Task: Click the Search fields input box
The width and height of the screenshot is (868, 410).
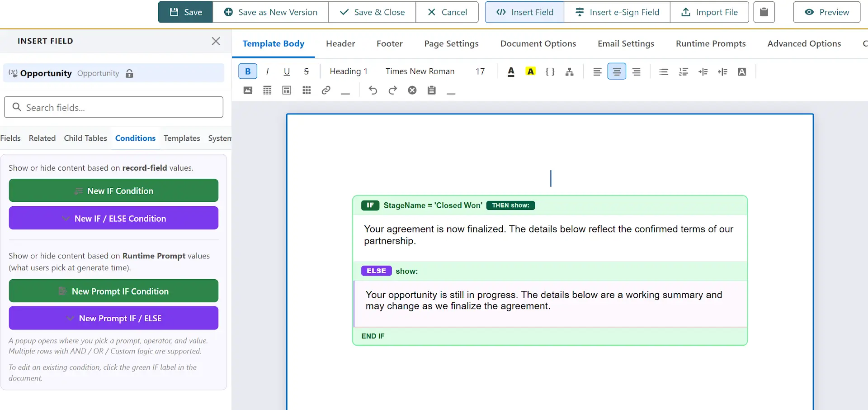Action: click(113, 107)
